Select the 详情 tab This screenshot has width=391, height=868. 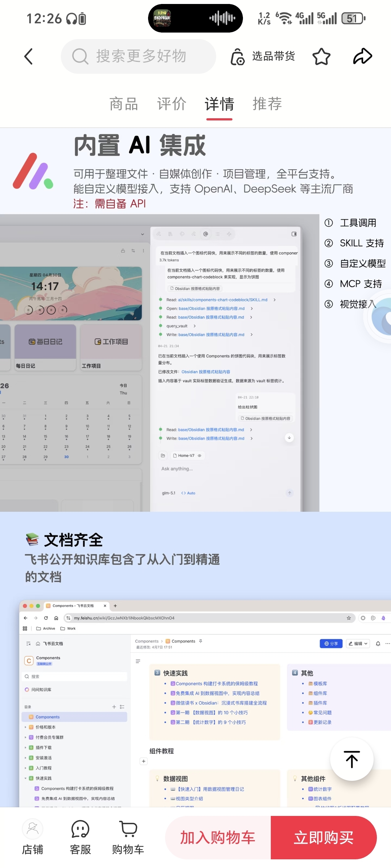pos(219,104)
